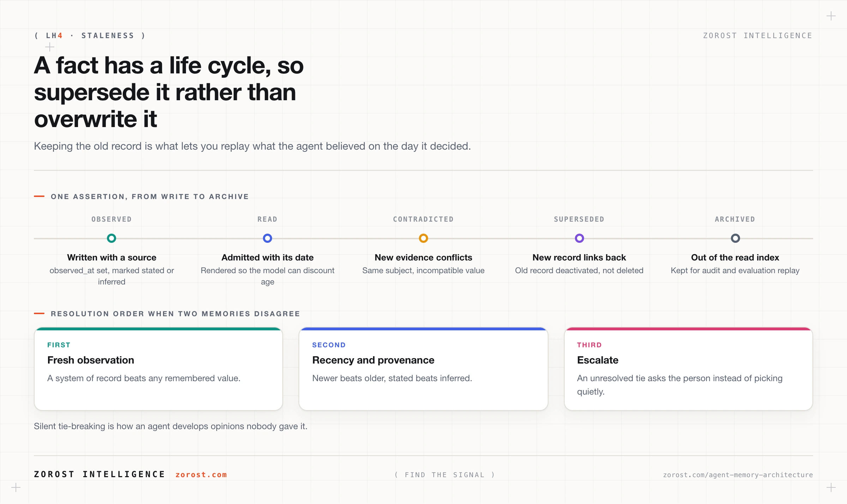Click the Written with a source heading
847x504 pixels.
[x=112, y=257]
